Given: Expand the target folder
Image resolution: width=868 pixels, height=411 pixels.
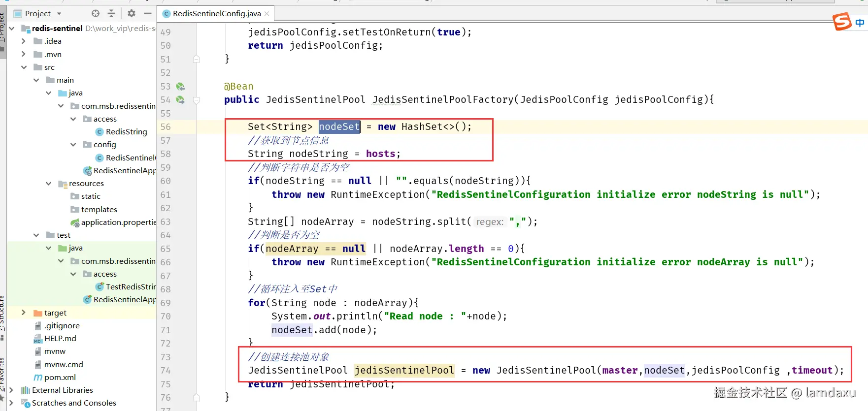Looking at the screenshot, I should pos(24,313).
